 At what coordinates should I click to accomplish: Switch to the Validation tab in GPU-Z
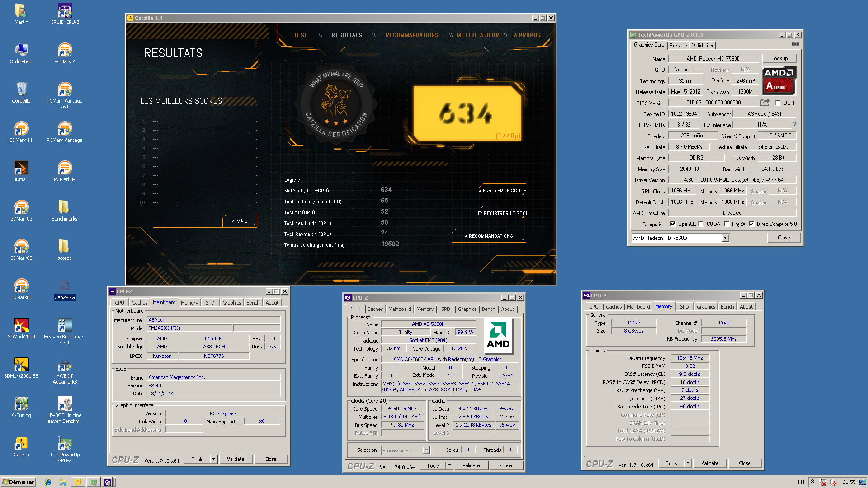[x=702, y=45]
